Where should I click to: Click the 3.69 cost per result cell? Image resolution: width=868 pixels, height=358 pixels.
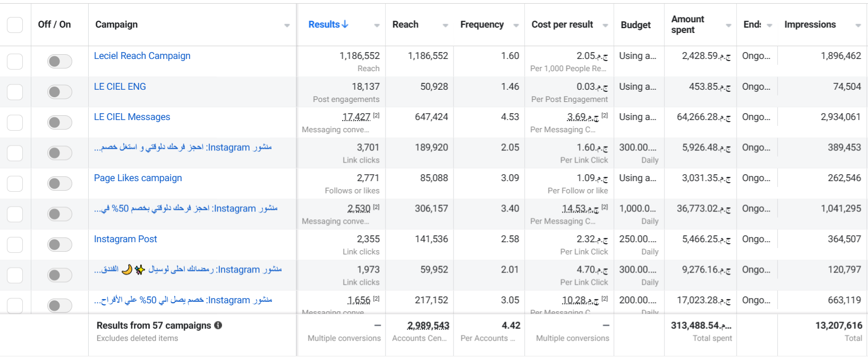point(583,117)
